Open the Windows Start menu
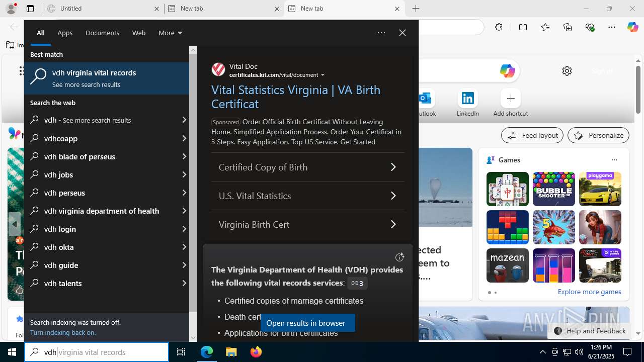 pos(12,352)
